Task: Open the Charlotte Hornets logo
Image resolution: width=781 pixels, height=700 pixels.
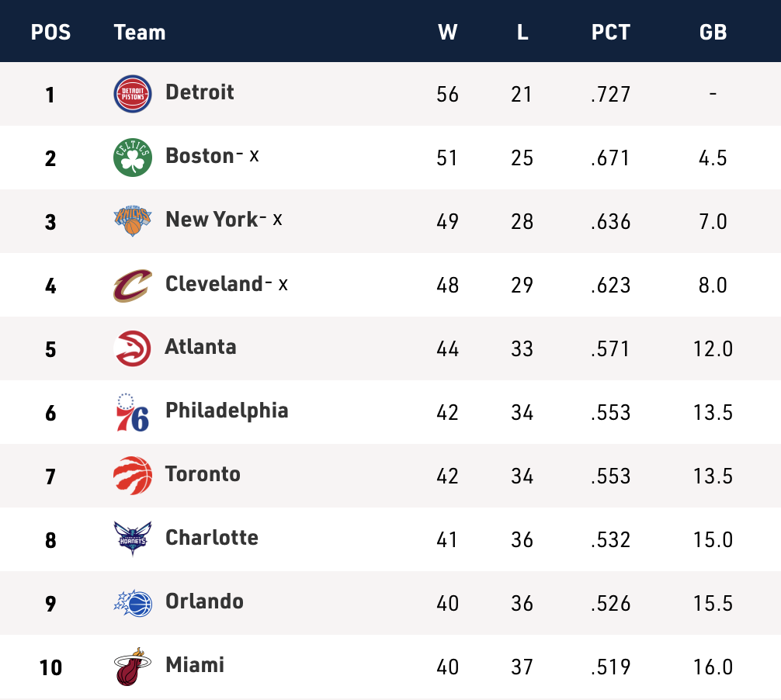Action: pos(133,539)
